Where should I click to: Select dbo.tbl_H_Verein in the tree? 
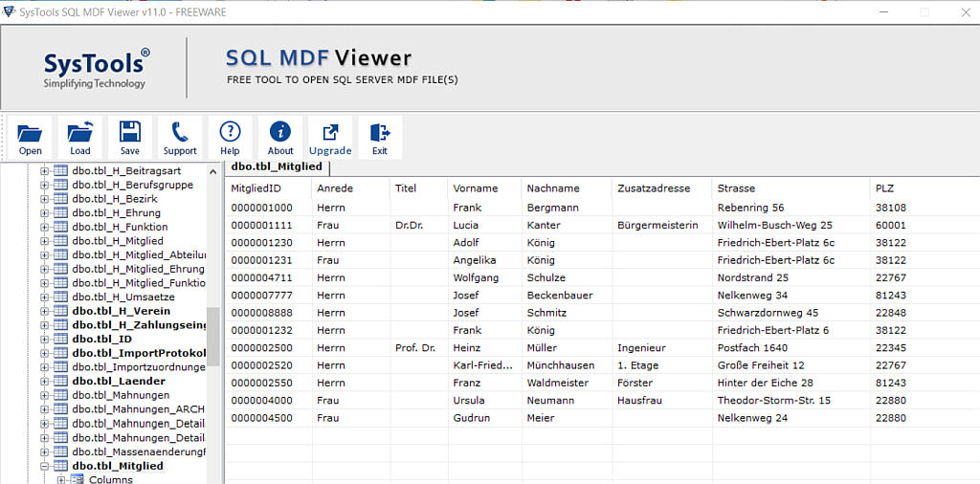click(x=121, y=311)
